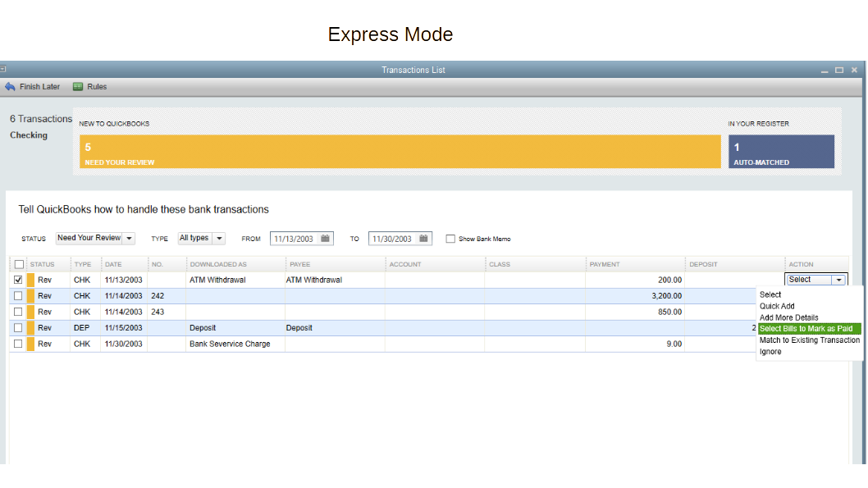This screenshot has height=488, width=868.
Task: Choose Match to Existing Transaction from the menu
Action: 809,340
